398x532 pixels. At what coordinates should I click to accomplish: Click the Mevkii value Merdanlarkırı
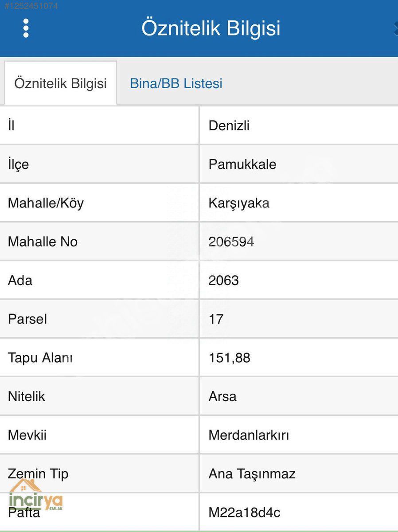click(x=249, y=435)
